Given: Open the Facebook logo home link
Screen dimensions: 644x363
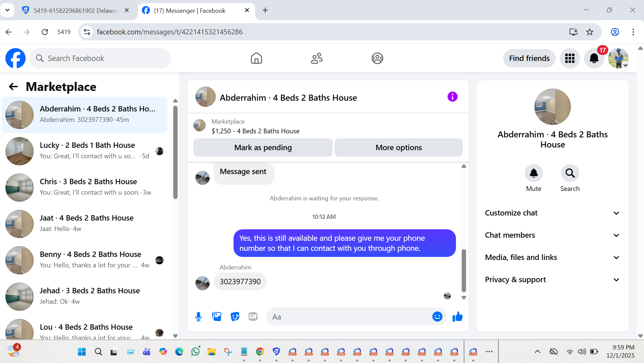Looking at the screenshot, I should tap(16, 58).
